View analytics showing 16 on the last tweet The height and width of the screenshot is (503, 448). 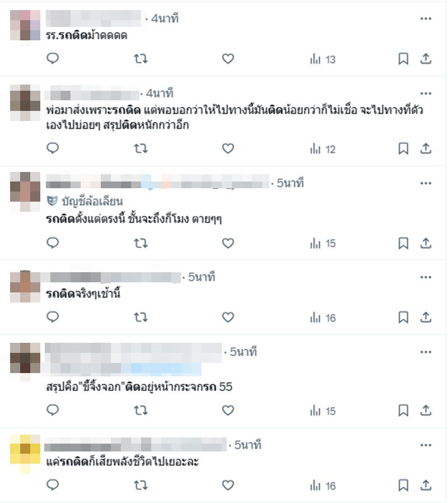pos(323,486)
